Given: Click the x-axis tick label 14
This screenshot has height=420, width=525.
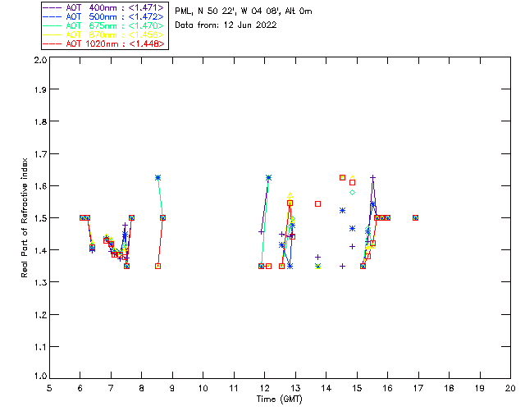Looking at the screenshot, I should [326, 388].
